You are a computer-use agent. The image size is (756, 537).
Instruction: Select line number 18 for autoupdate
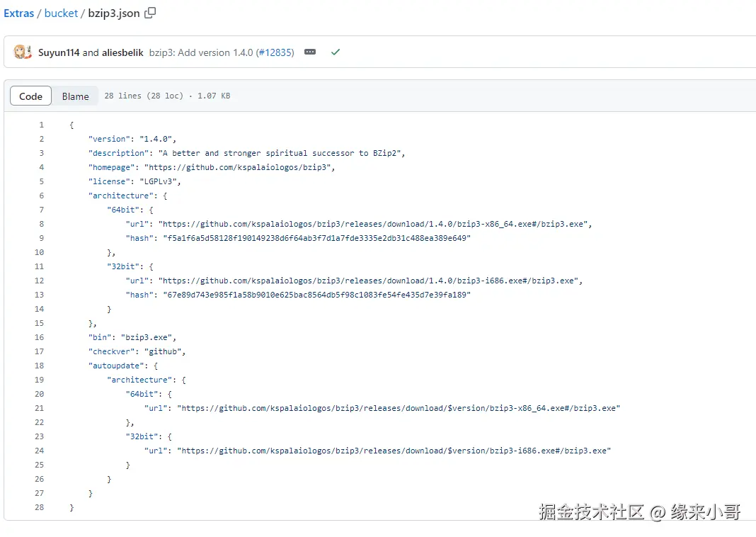click(39, 366)
